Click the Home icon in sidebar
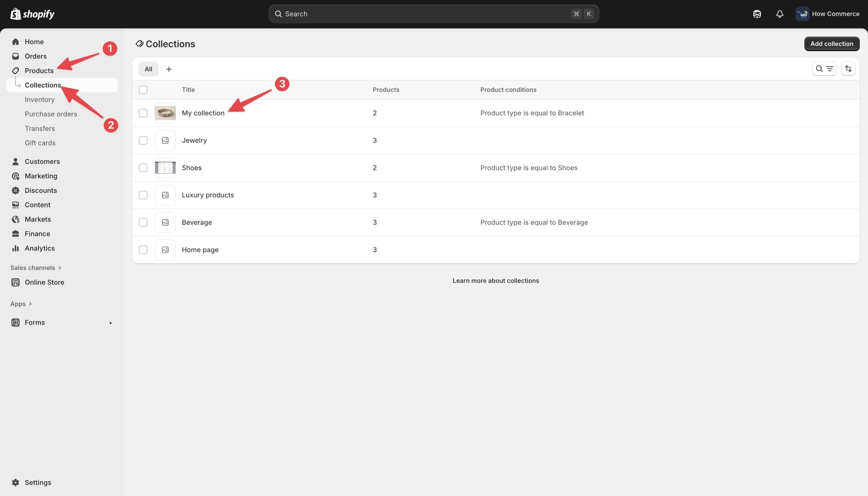 pyautogui.click(x=15, y=42)
